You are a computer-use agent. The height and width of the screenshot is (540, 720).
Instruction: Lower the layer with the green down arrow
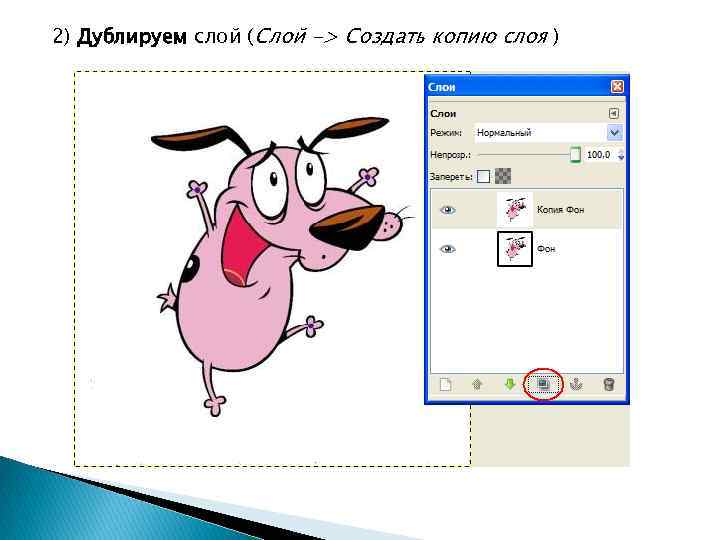pyautogui.click(x=510, y=384)
